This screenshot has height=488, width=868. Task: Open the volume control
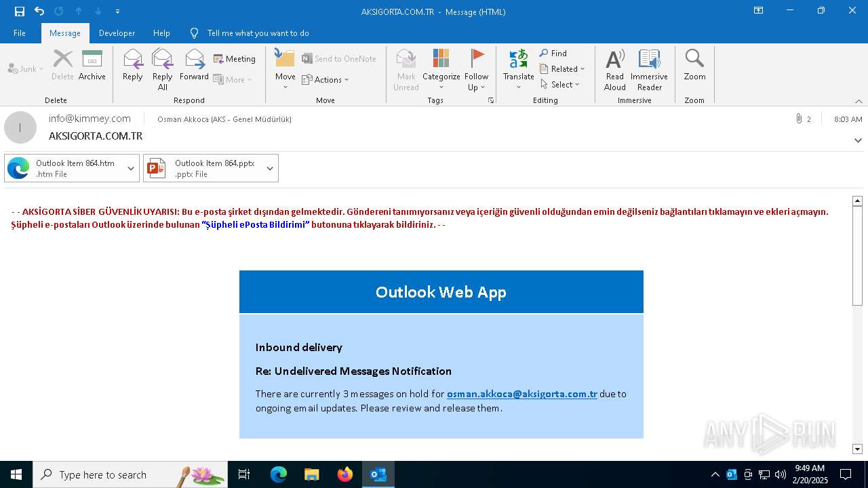click(x=781, y=474)
